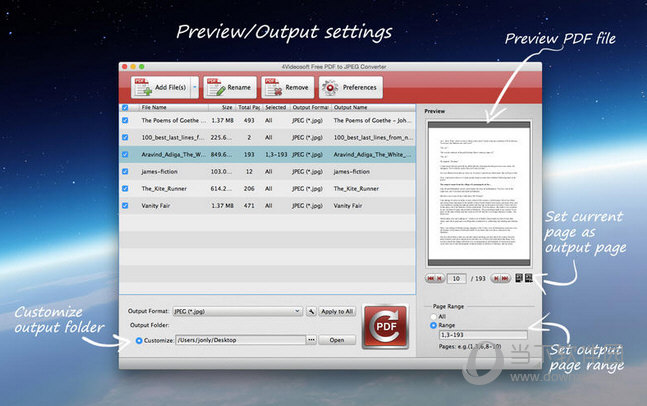Open the Output Format dropdown
647x406 pixels.
(x=237, y=311)
